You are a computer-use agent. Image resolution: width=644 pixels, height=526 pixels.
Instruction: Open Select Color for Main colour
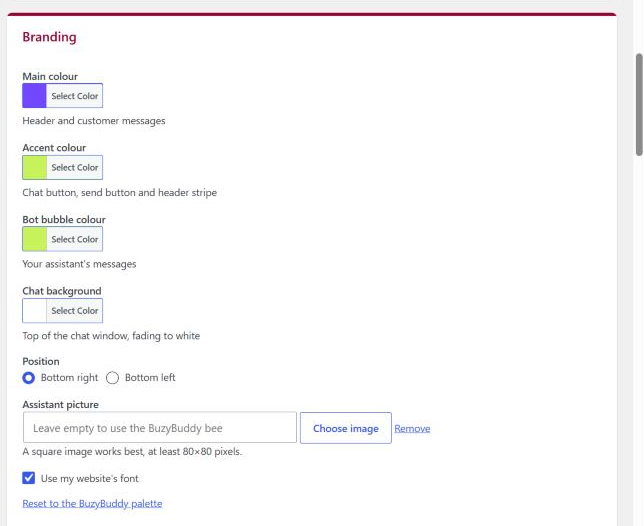click(x=74, y=96)
